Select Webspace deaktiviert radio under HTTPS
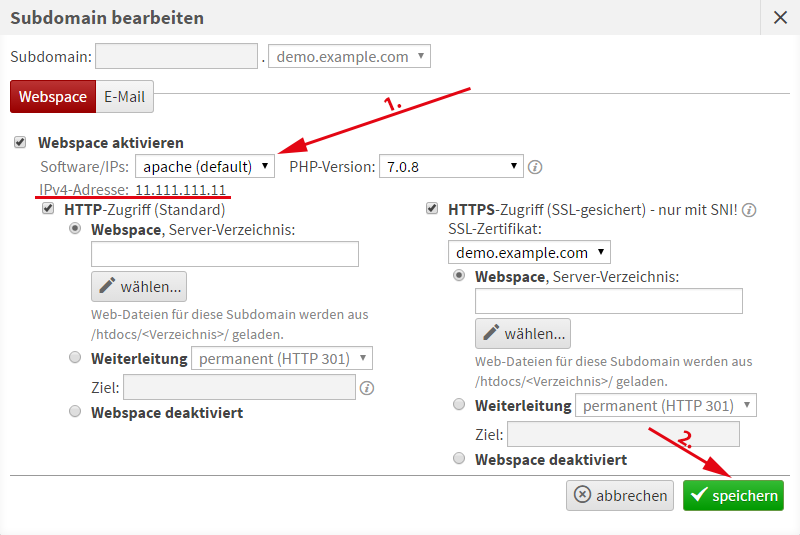800x535 pixels. pos(459,459)
